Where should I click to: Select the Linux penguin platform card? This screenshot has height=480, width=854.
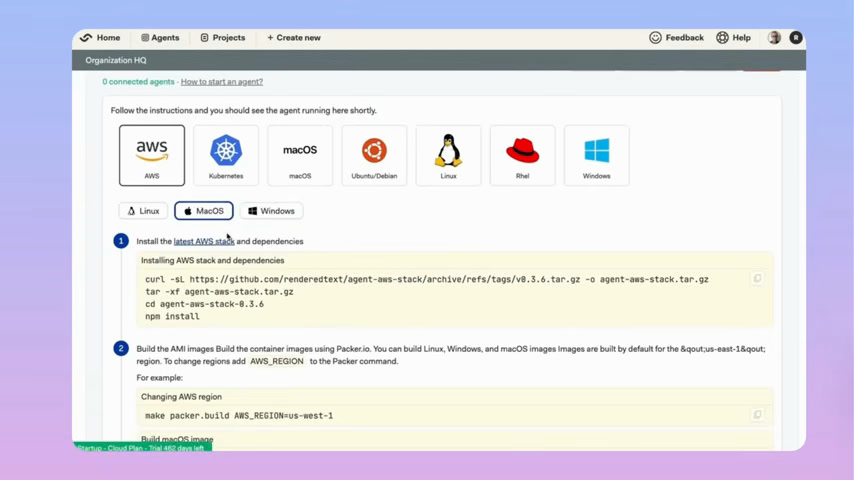[448, 155]
